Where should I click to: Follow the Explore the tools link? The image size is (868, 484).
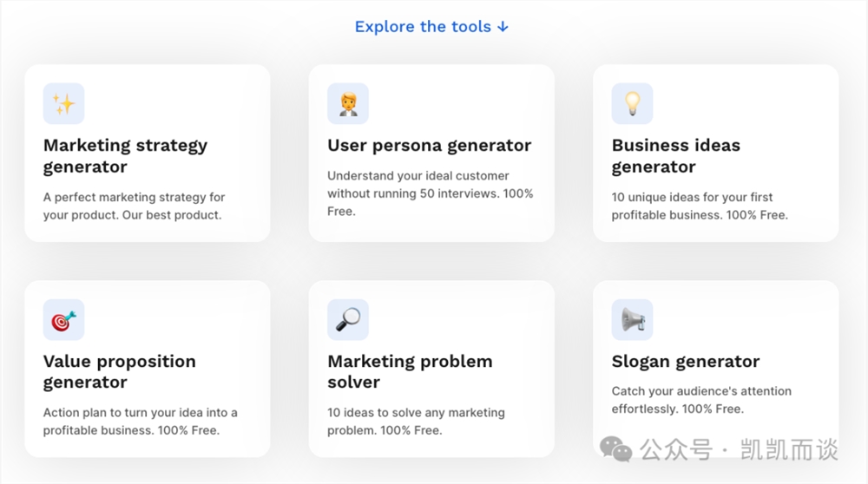(431, 27)
